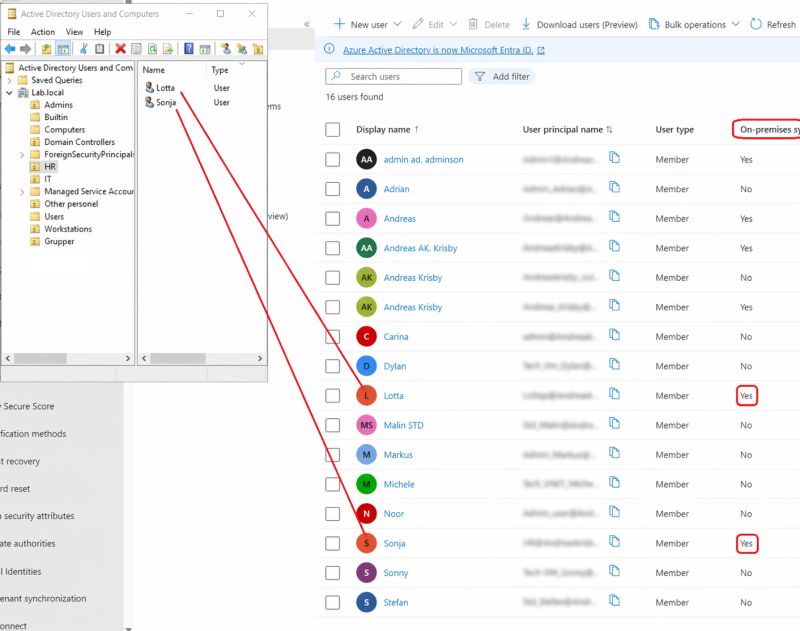Expand the Saved Queries tree node
The width and height of the screenshot is (800, 631).
coord(10,80)
